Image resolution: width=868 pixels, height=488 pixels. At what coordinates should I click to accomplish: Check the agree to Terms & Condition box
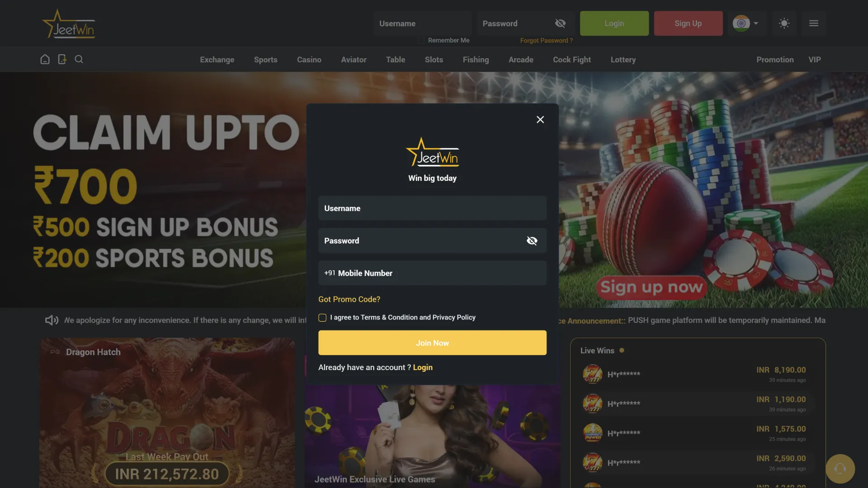[x=322, y=318]
